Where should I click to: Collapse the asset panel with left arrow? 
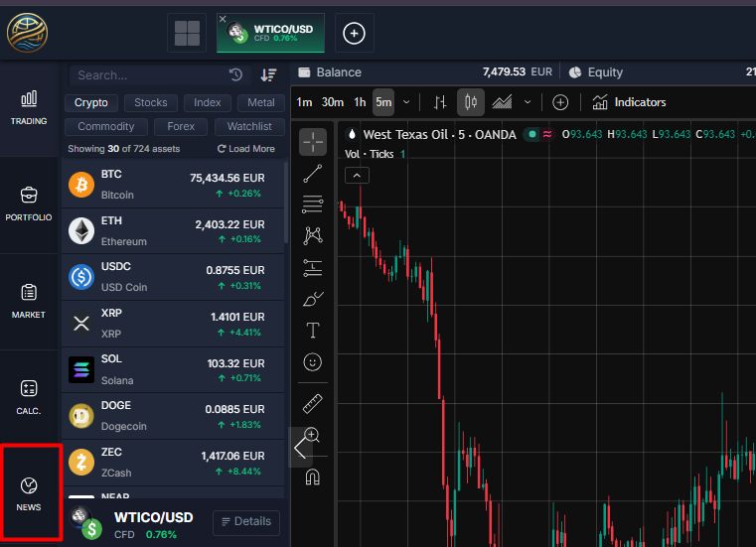[300, 448]
